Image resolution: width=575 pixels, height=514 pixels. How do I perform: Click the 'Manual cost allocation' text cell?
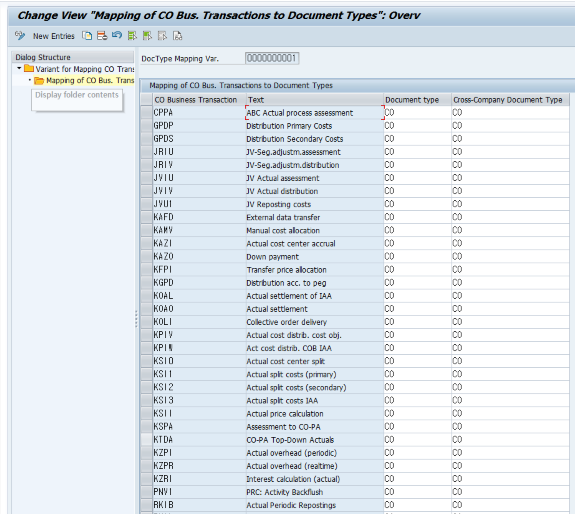314,230
